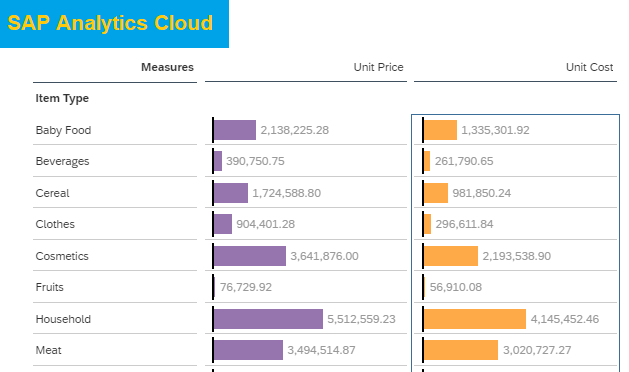This screenshot has height=372, width=629.
Task: Choose the Clothes row label
Action: [55, 224]
